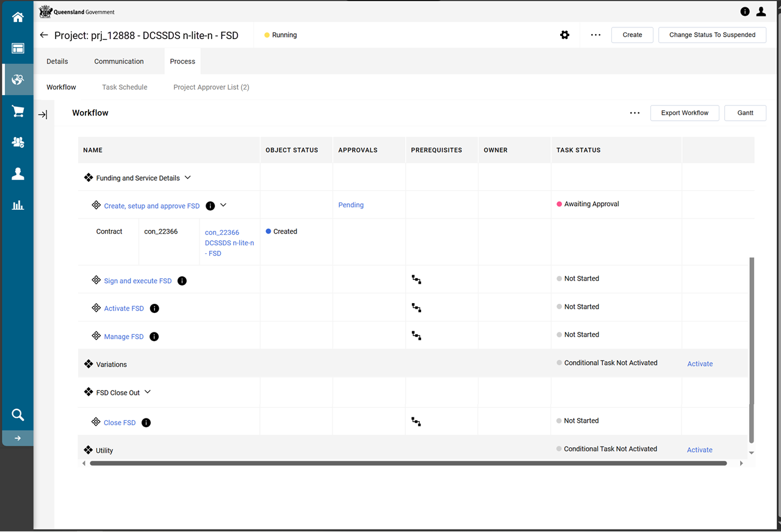The height and width of the screenshot is (532, 781).
Task: Click the Export Workflow button
Action: click(685, 113)
